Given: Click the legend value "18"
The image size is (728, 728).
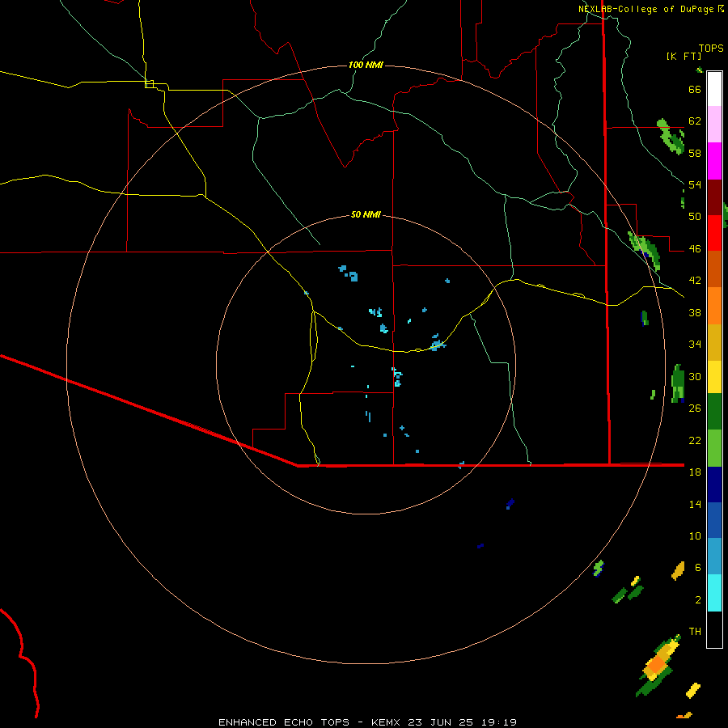Looking at the screenshot, I should coord(695,472).
